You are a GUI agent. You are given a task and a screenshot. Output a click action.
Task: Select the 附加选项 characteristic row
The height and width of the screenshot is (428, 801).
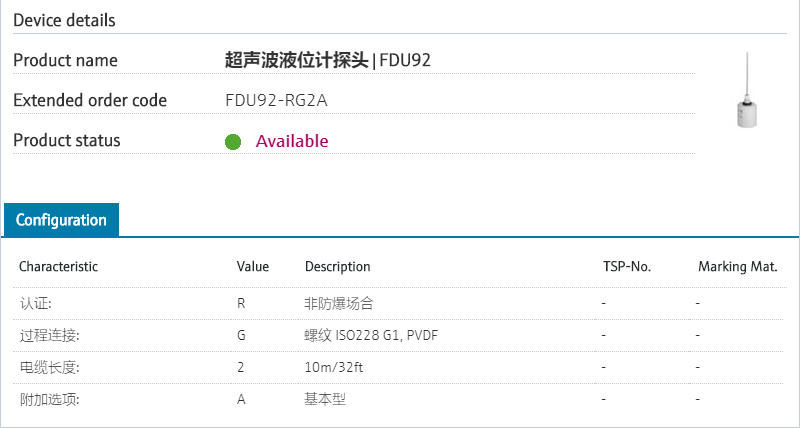click(49, 400)
